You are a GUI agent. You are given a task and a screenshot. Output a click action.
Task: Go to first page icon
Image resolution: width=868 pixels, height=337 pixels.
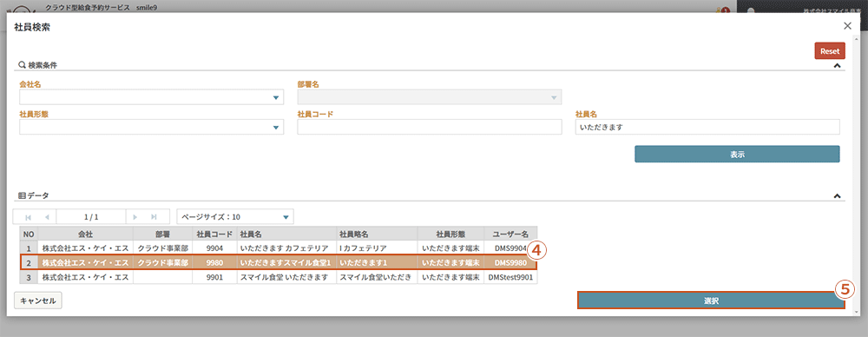click(28, 217)
